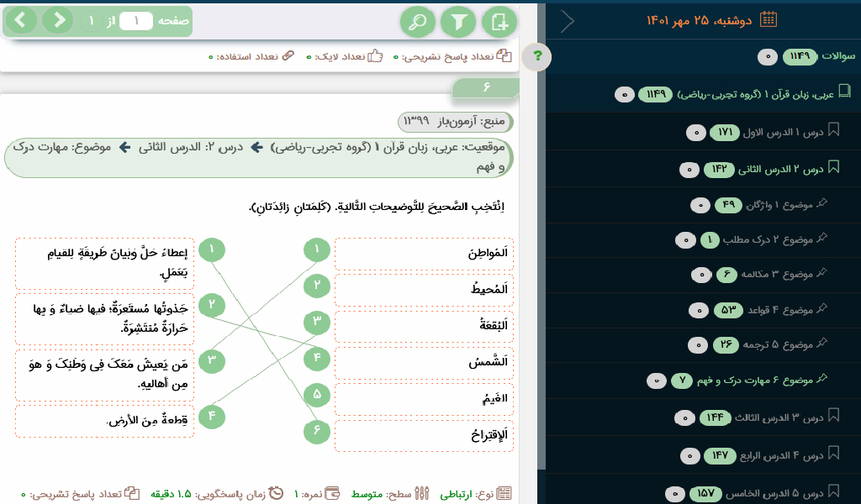The width and height of the screenshot is (861, 504).
Task: Expand درس ۵ الدرس الخامس in the sidebar
Action: (x=703, y=494)
